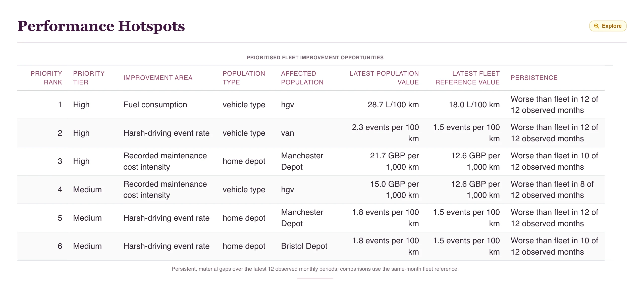Click 'Worse than fleet in 8 of 12' cell

(x=552, y=189)
